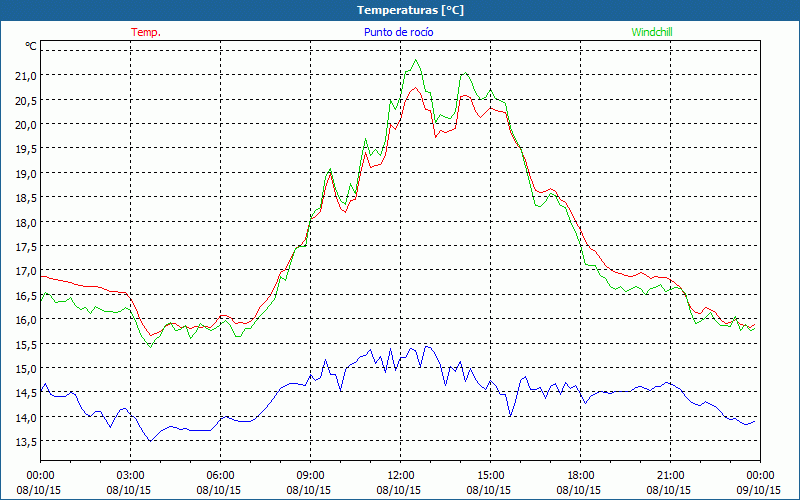Click the '17,5' y-axis value

[x=27, y=247]
